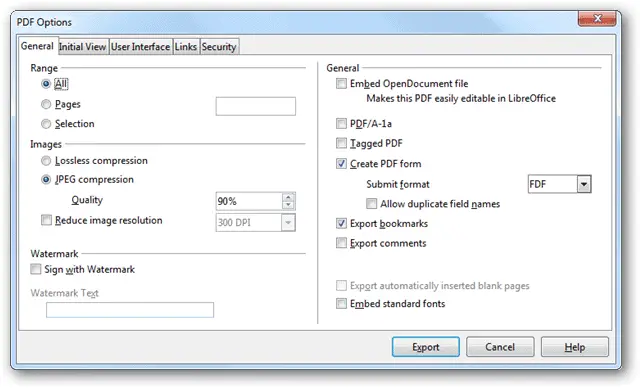Enable Reduce image resolution checkbox
This screenshot has width=640, height=388.
click(x=47, y=220)
